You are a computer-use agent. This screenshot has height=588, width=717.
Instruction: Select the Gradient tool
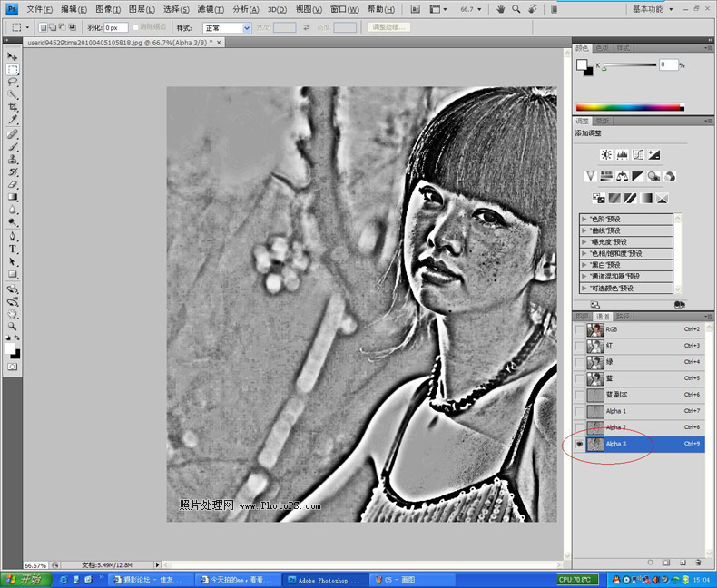[13, 197]
